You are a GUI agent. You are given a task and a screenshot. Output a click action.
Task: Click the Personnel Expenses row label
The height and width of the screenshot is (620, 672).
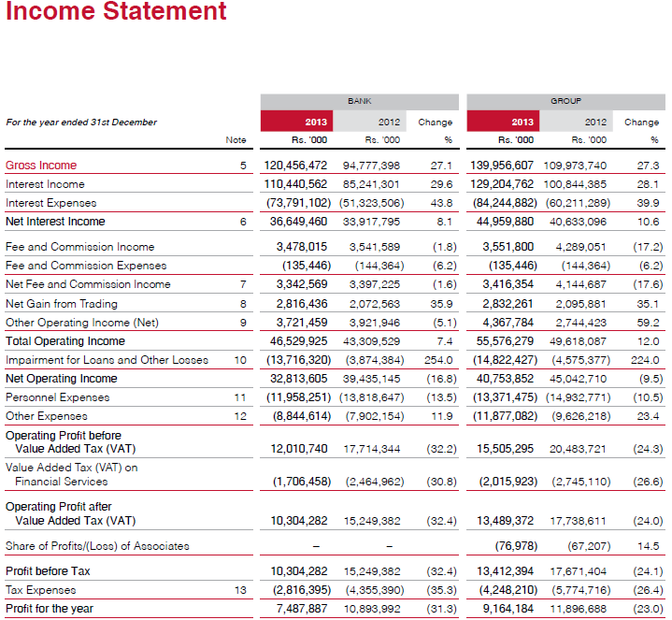pos(57,397)
